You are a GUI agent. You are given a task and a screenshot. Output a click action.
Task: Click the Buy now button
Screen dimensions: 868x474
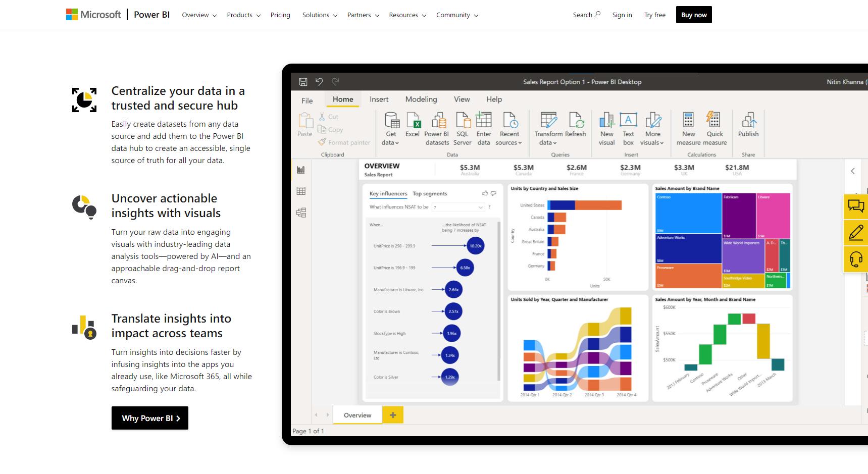click(694, 15)
